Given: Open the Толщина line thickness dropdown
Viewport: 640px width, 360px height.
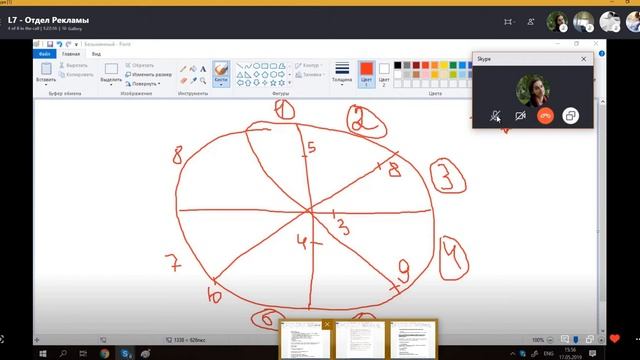Looking at the screenshot, I should 342,73.
